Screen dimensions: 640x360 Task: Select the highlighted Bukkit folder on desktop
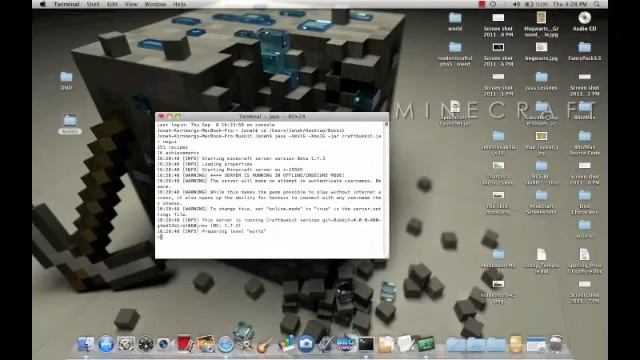click(x=70, y=124)
